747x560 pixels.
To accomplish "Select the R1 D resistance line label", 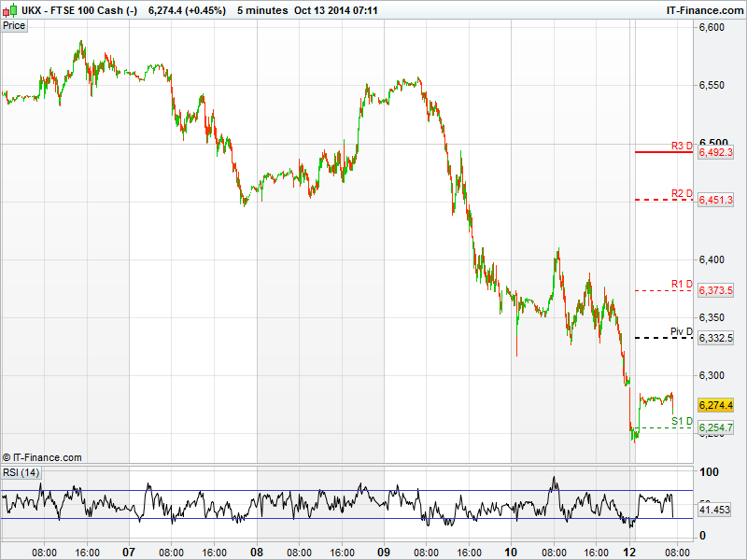I will [x=682, y=284].
